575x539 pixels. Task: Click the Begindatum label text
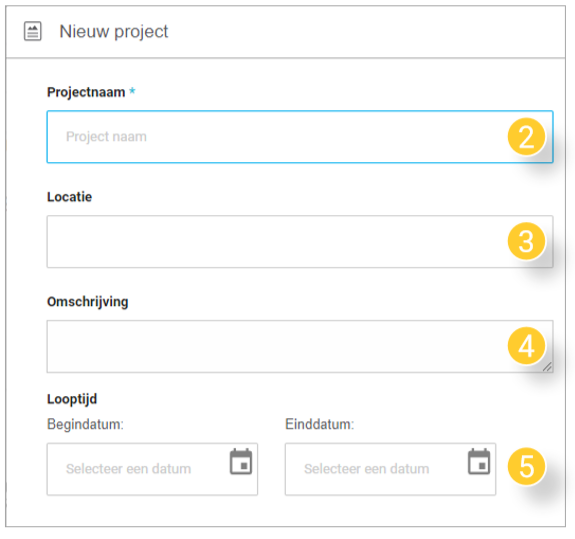click(x=85, y=424)
